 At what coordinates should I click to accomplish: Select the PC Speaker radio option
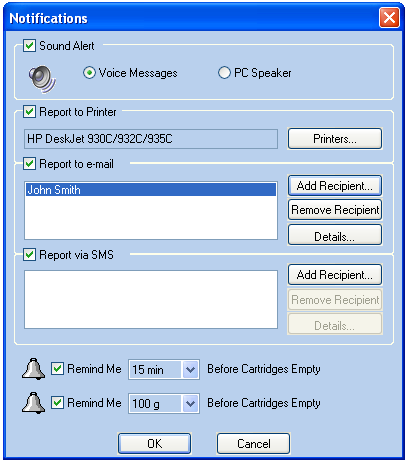(x=224, y=73)
